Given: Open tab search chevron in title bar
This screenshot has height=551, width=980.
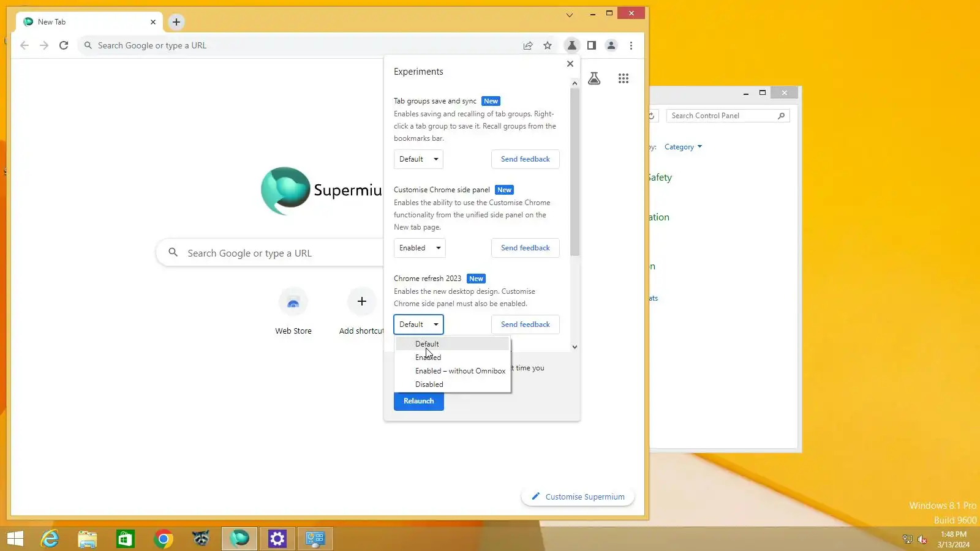Looking at the screenshot, I should coord(570,15).
